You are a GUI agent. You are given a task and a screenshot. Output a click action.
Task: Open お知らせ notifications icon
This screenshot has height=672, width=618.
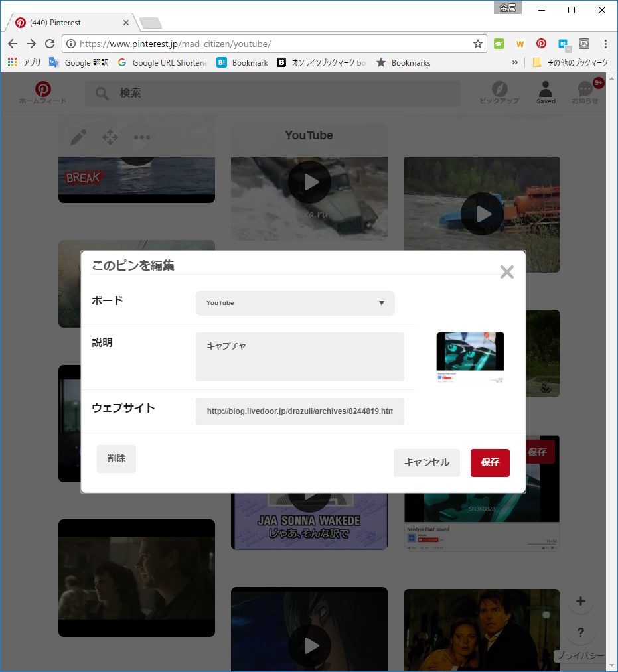pos(585,93)
